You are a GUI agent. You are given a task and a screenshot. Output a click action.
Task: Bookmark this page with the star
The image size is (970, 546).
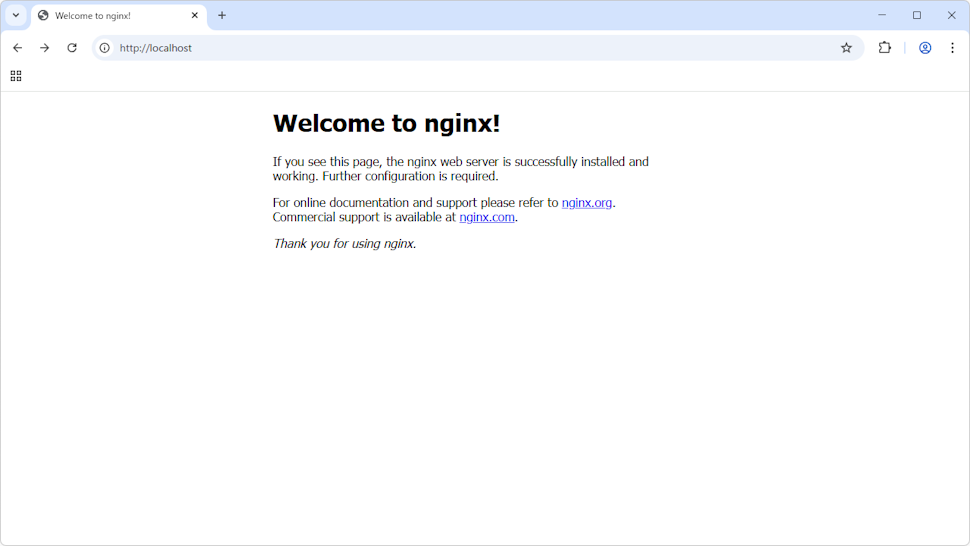pyautogui.click(x=846, y=48)
